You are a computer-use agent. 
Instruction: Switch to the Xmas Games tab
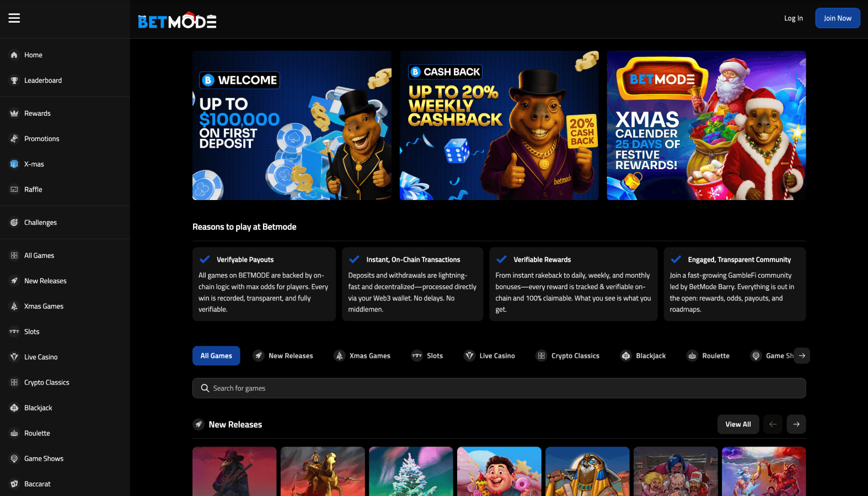(362, 356)
